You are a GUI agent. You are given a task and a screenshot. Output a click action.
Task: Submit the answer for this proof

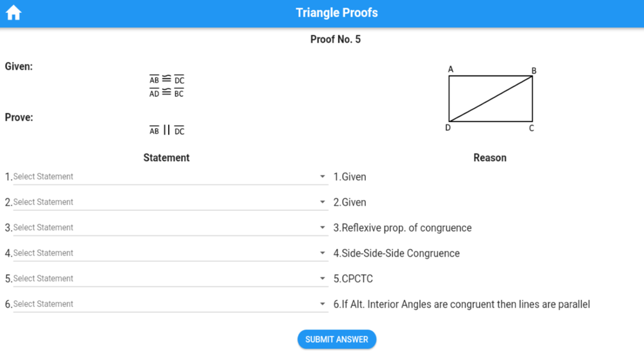coord(337,339)
